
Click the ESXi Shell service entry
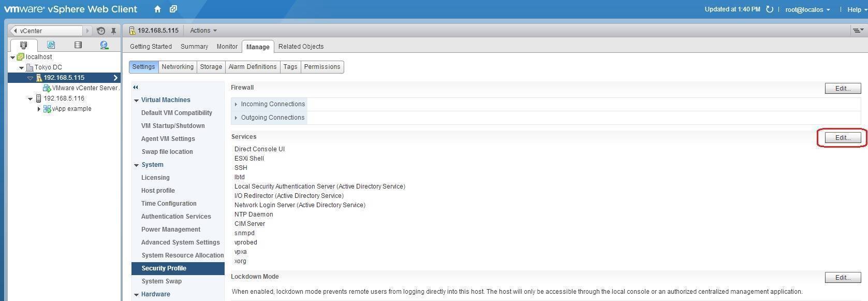(x=249, y=159)
